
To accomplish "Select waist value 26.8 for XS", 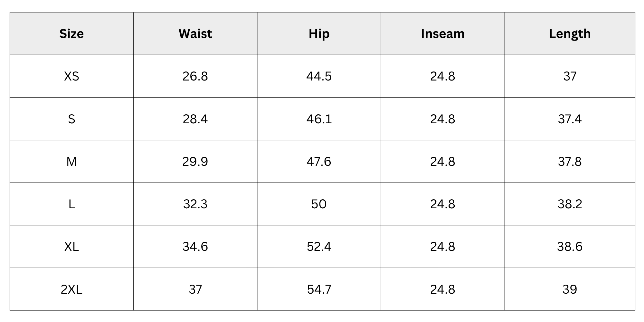I will tap(195, 76).
